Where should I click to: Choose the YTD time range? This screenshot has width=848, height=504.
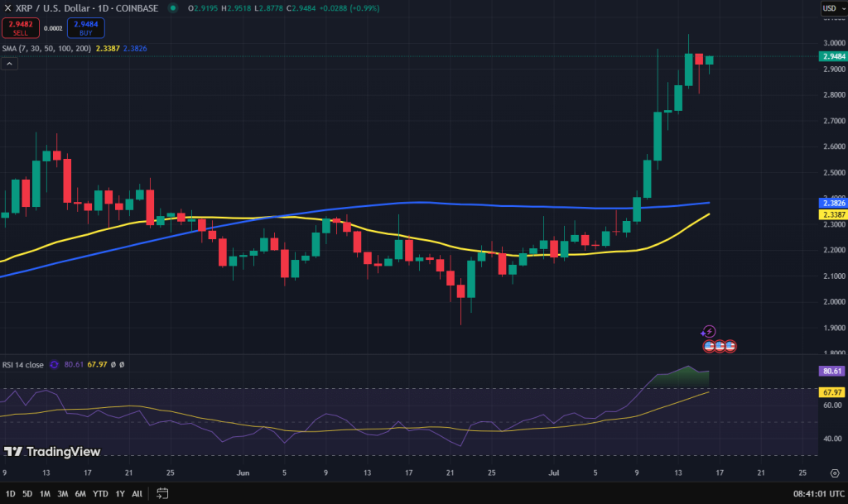click(x=100, y=493)
